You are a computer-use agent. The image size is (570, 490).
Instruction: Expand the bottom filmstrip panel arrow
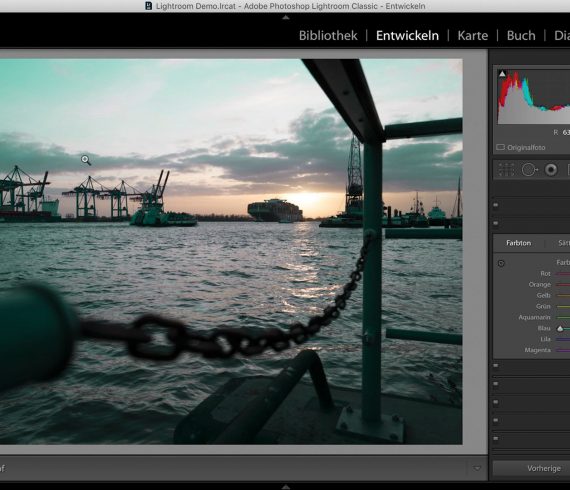click(286, 487)
